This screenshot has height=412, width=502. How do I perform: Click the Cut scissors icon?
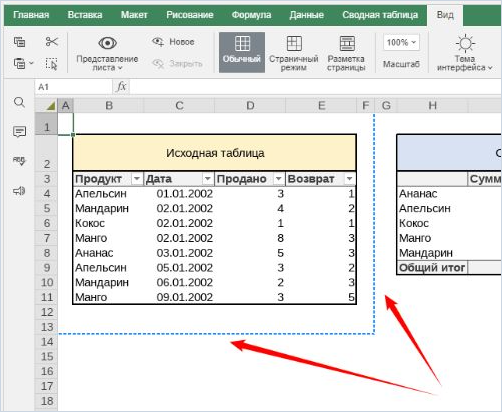52,42
